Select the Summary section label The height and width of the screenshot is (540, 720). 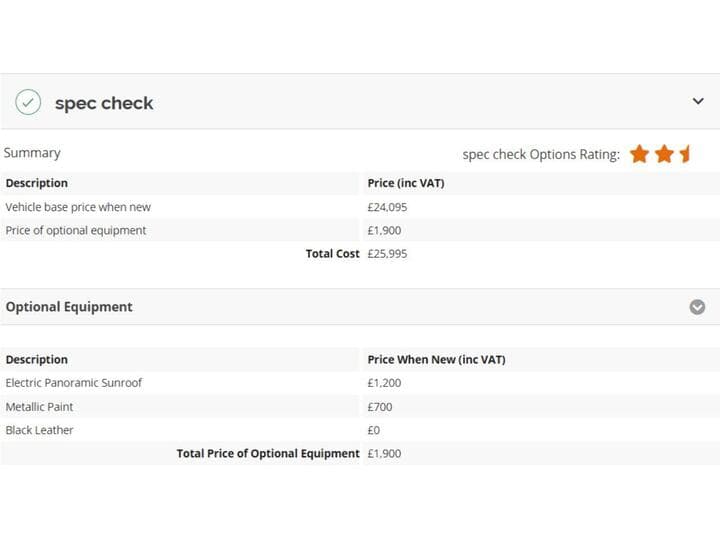32,152
